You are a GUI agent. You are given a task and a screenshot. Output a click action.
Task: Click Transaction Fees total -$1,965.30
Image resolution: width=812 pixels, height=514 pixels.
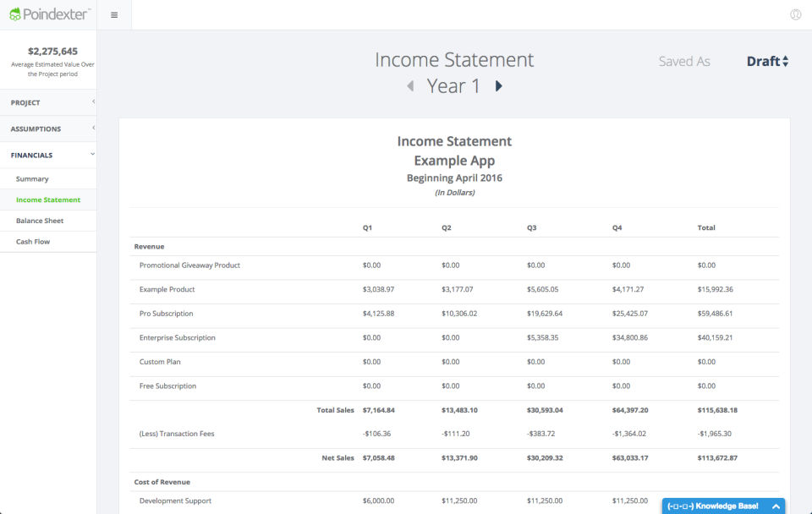point(714,434)
